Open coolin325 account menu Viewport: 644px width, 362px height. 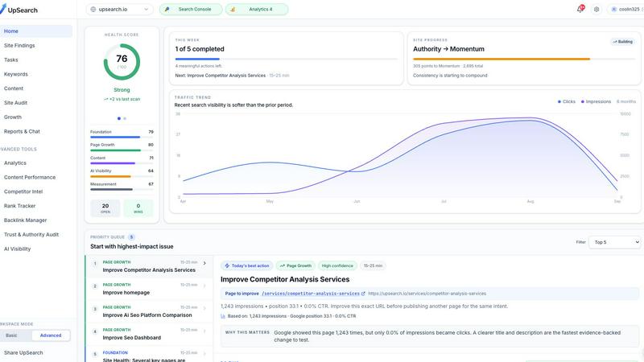[x=625, y=9]
